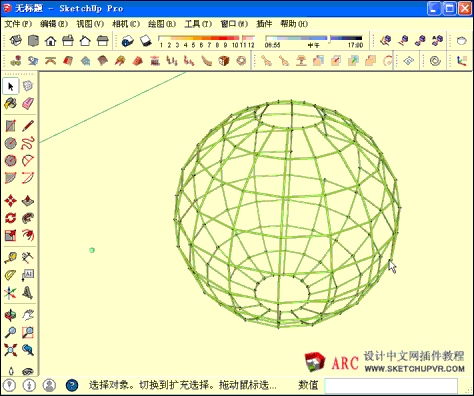Switch to the house Front view icon
Screen dimensions: 474x396
[51, 41]
